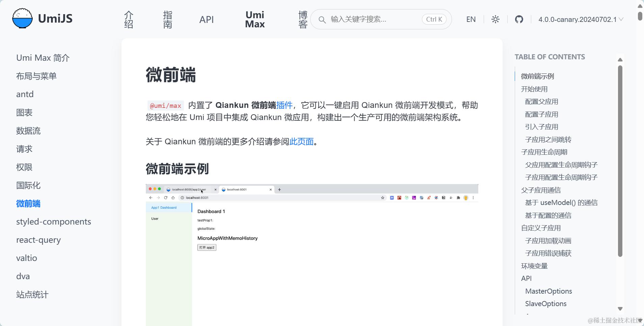Jump to 微前端示例 in table of contents

[x=537, y=76]
